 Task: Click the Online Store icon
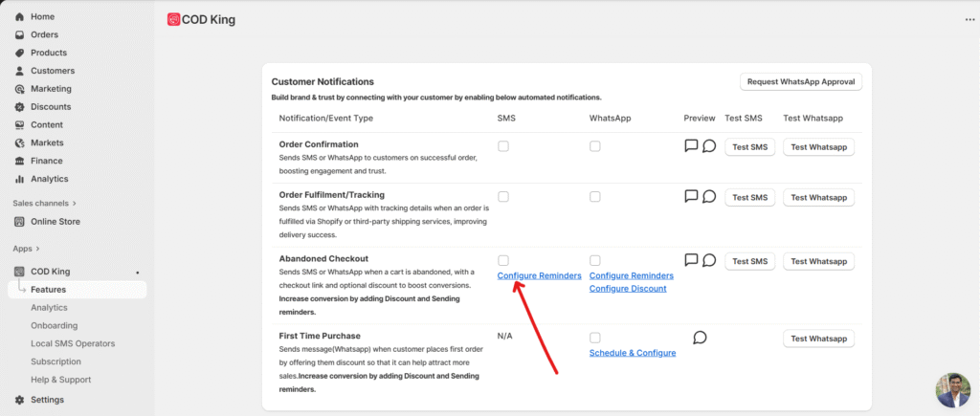point(20,222)
